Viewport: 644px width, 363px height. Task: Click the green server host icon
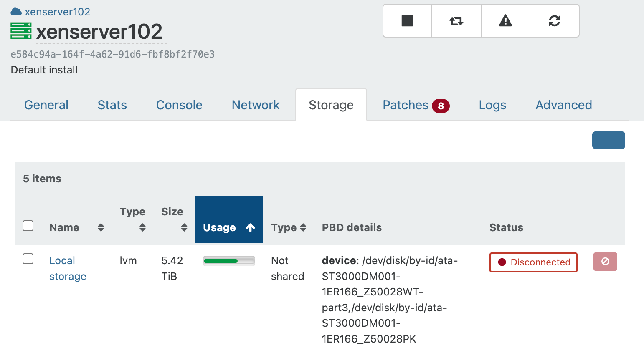tap(21, 31)
